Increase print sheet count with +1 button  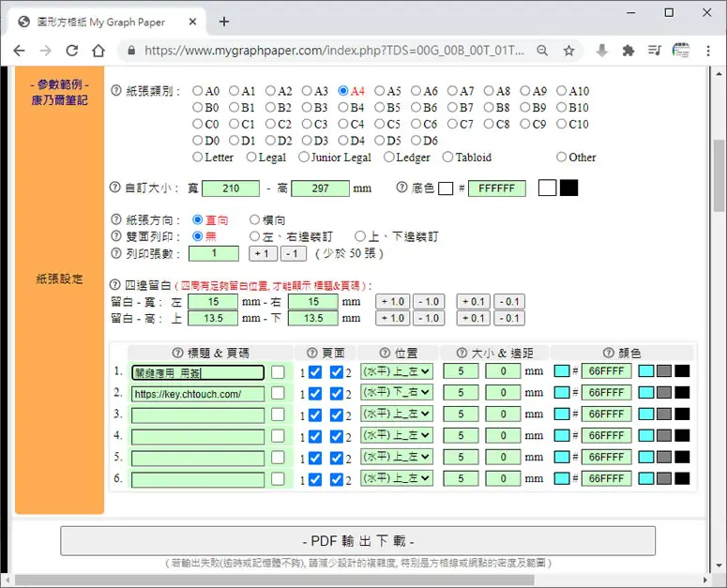[263, 253]
